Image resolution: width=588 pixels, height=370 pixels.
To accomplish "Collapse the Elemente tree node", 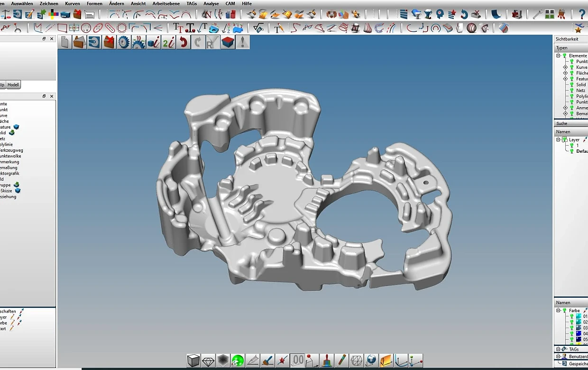I will tap(559, 56).
